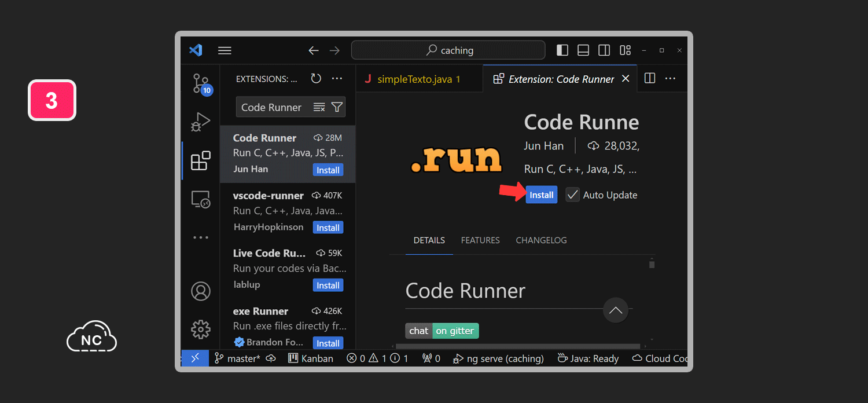
Task: Switch to the CHANGELOG tab
Action: pyautogui.click(x=541, y=240)
